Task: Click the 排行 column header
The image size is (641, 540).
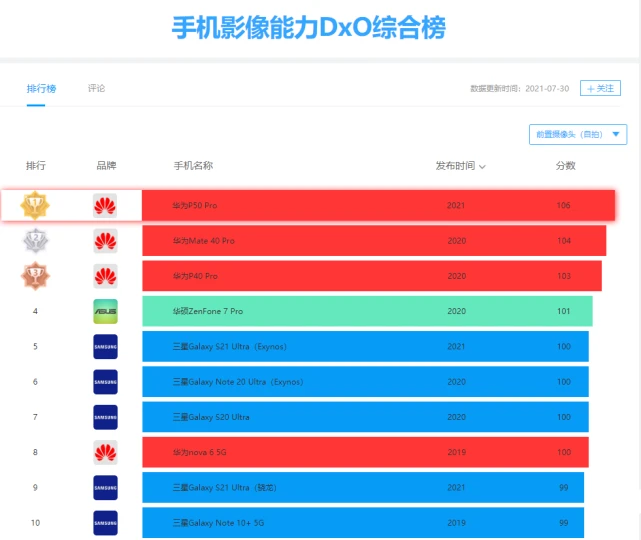Action: click(x=36, y=166)
